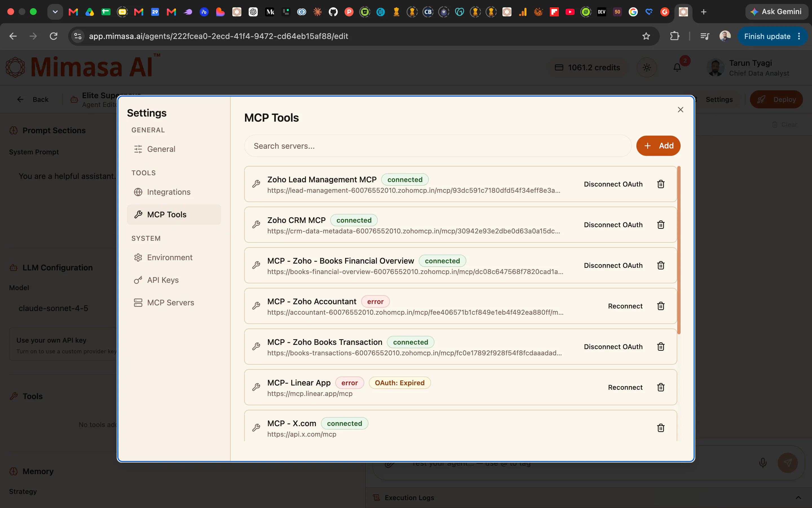Viewport: 812px width, 508px height.
Task: Click the https://mcp.linear.app/mcp URL text
Action: [310, 394]
